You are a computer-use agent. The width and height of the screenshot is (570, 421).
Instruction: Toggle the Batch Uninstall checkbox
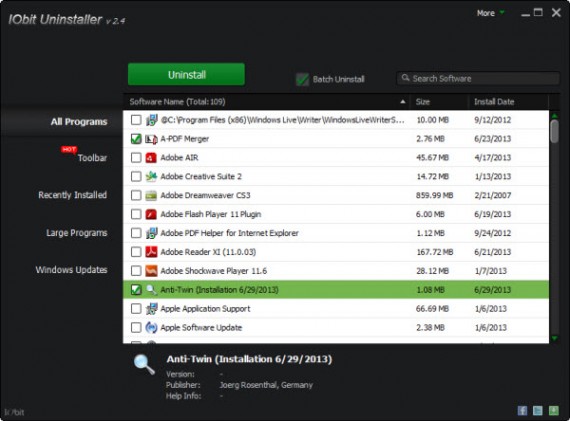tap(302, 79)
